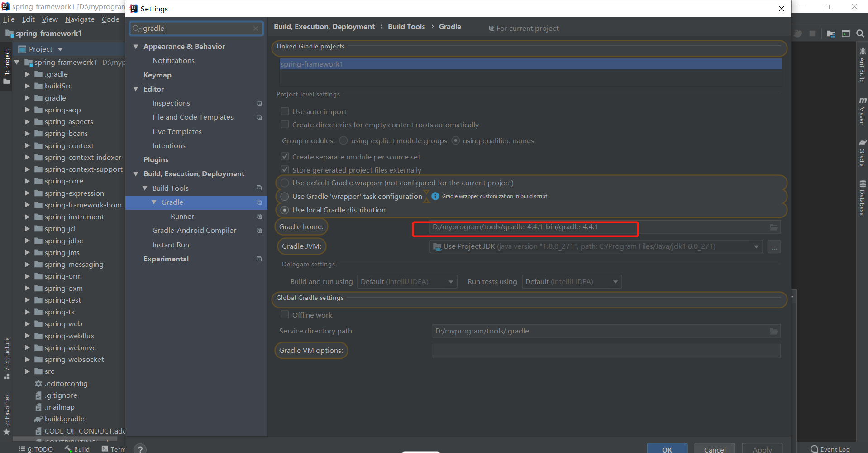
Task: Expand spring-aop folder in project tree
Action: coord(27,110)
